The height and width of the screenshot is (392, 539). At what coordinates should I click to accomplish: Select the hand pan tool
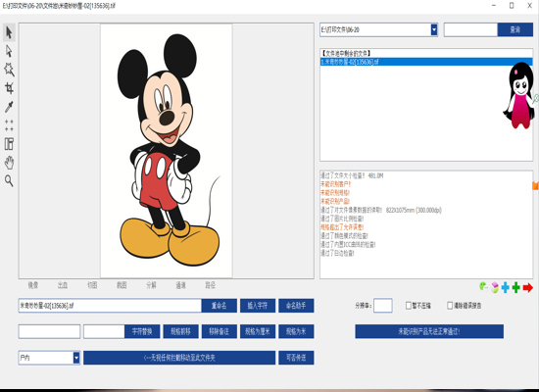click(x=9, y=163)
